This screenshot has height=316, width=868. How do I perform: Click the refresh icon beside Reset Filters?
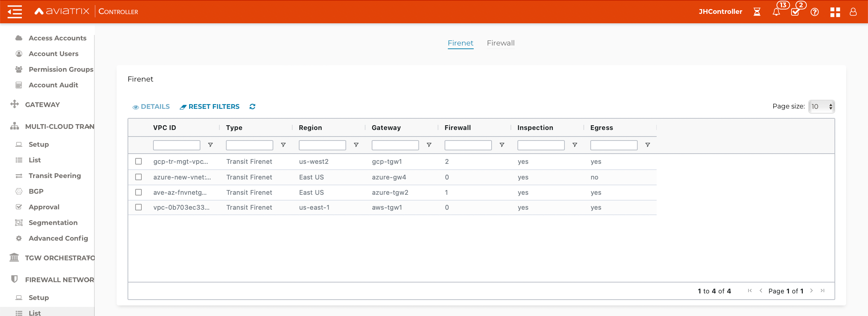coord(252,107)
